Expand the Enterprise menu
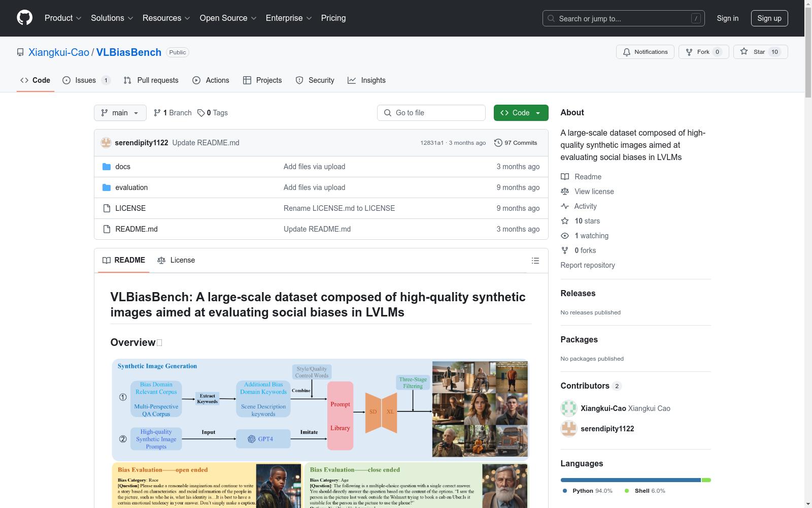812x508 pixels. coord(289,18)
